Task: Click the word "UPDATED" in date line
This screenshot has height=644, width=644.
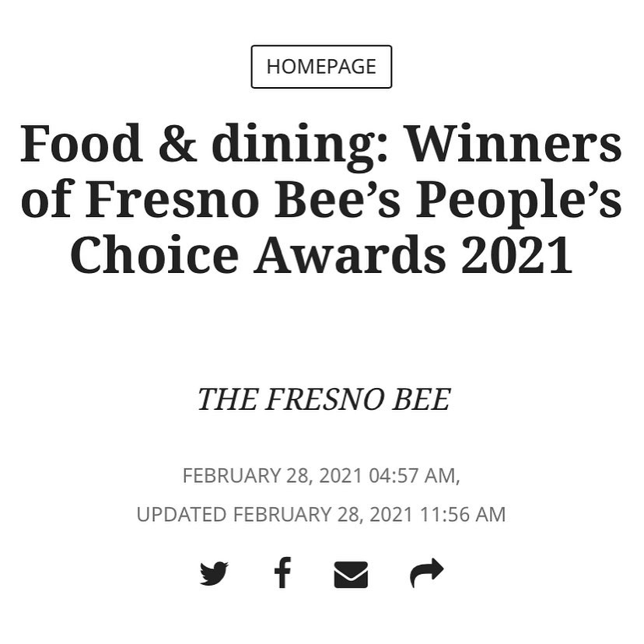Action: 181,515
